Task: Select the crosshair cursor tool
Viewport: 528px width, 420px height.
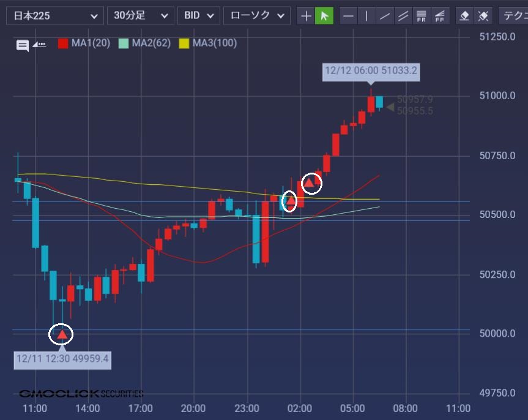Action: pyautogui.click(x=306, y=16)
